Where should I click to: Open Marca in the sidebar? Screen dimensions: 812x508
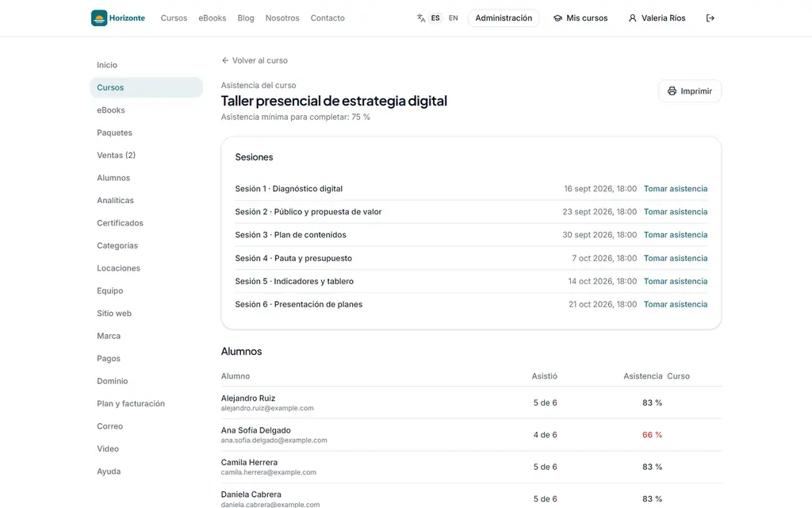[x=146, y=336]
